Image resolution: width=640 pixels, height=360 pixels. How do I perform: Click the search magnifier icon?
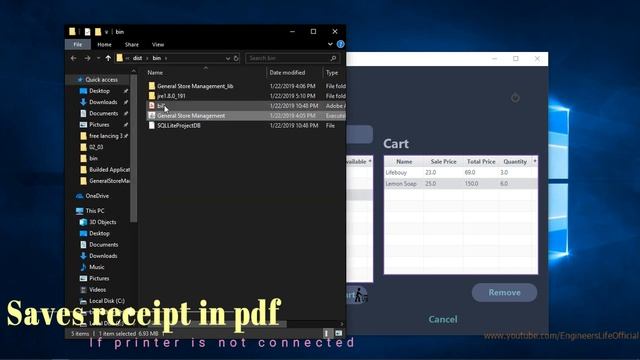pyautogui.click(x=333, y=58)
